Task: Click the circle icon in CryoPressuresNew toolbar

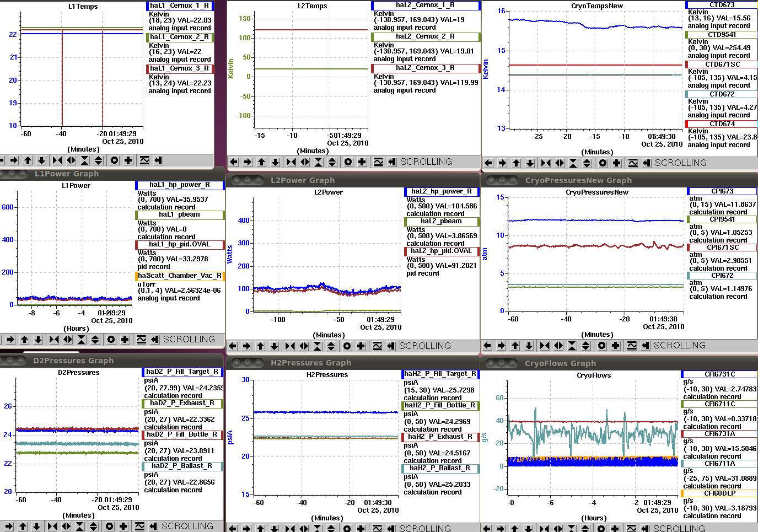Action: coord(602,346)
